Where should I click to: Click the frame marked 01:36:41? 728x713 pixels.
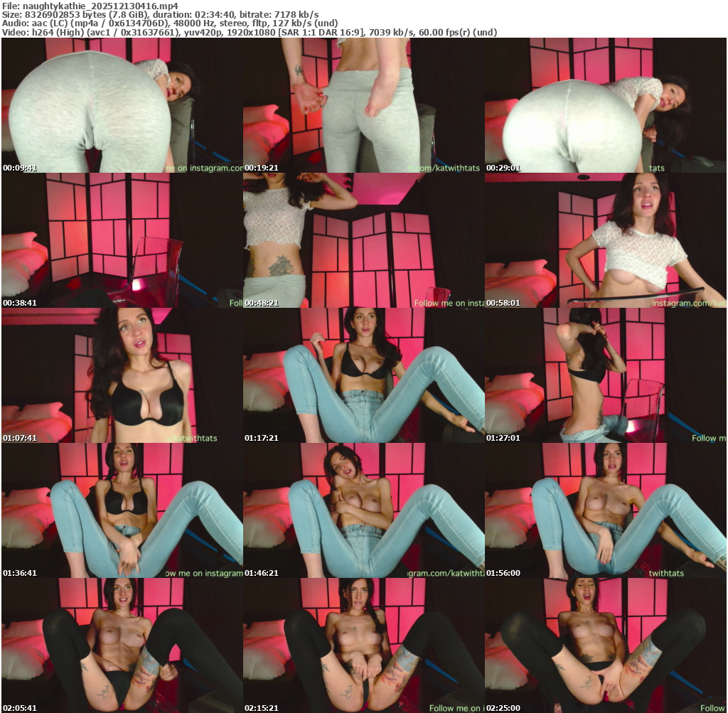tap(122, 510)
